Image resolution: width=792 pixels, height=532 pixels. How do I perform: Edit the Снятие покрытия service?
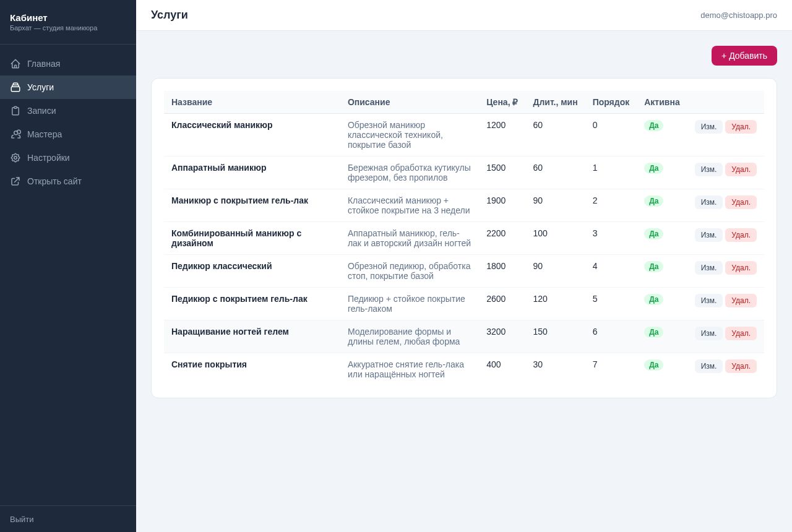coord(708,366)
